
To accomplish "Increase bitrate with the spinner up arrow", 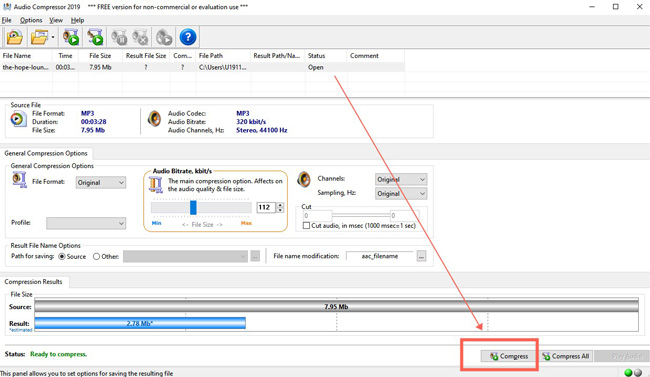I will tap(280, 205).
